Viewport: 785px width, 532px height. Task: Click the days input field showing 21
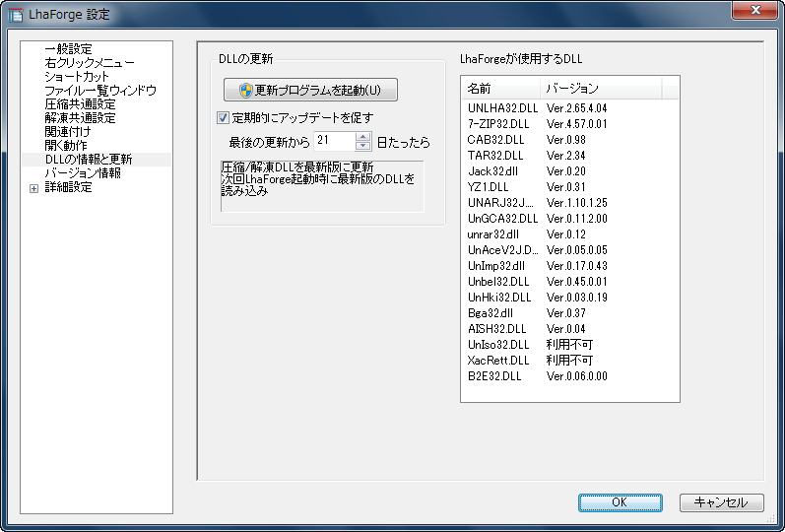click(x=335, y=141)
